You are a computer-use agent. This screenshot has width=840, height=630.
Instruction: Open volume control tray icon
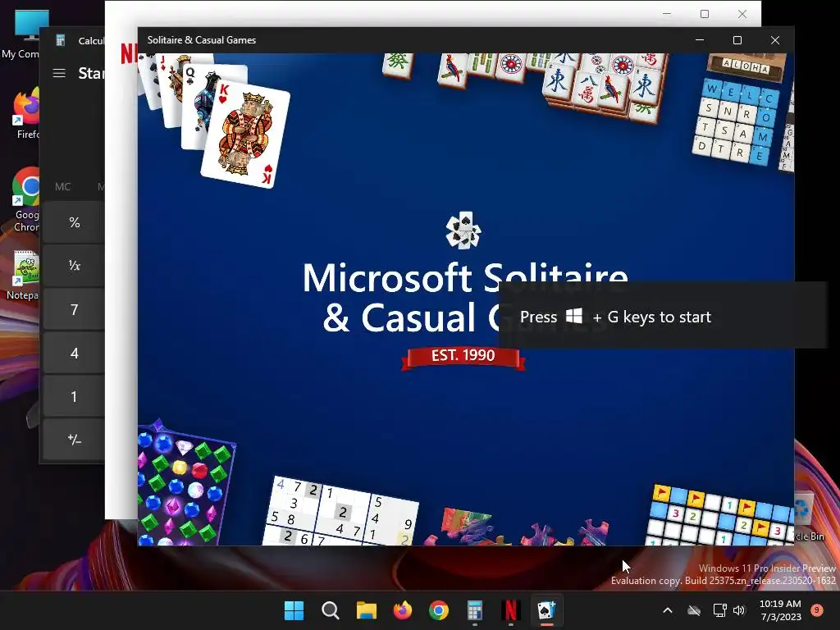coord(739,610)
